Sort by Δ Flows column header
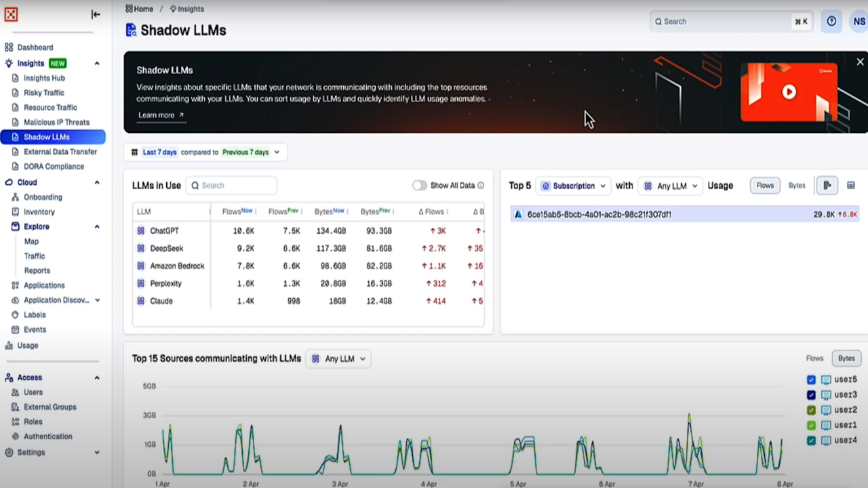The image size is (868, 488). click(431, 211)
